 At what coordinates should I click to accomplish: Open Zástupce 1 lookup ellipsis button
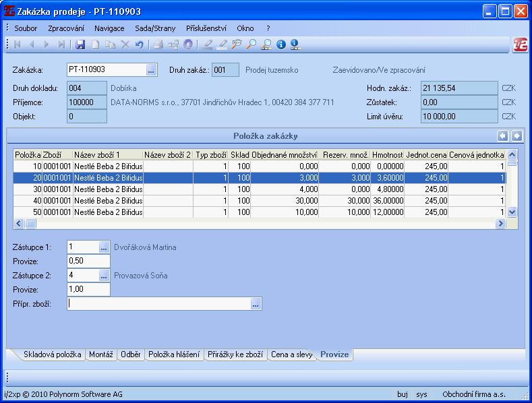pos(104,247)
